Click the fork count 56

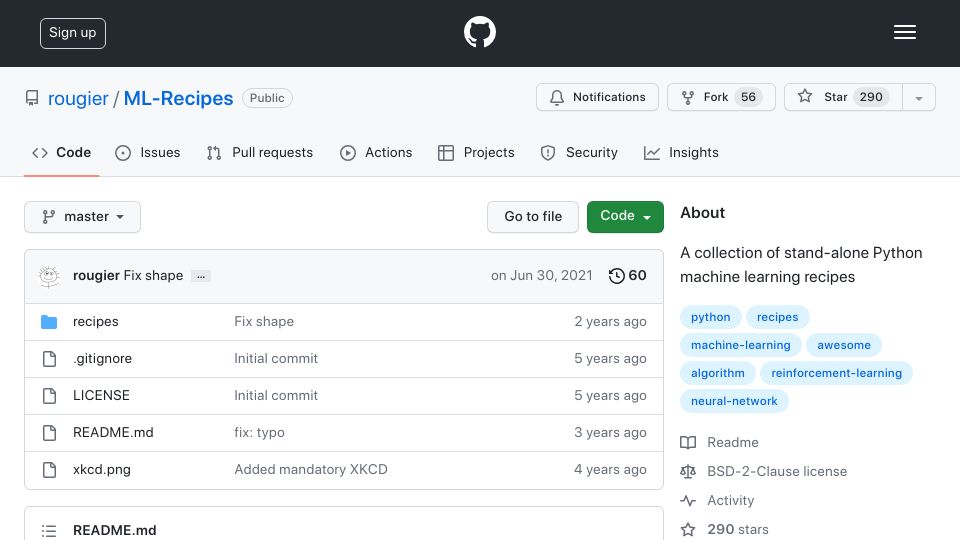coord(748,97)
